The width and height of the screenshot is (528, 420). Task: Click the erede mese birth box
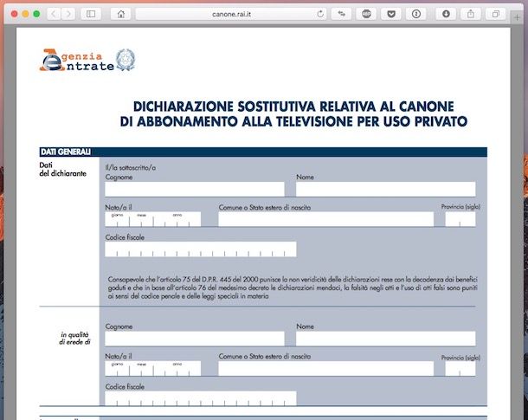coord(141,368)
